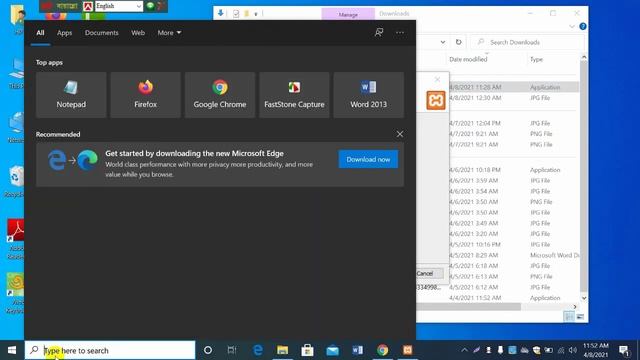The image size is (640, 360).
Task: Open Chrome from the taskbar
Action: (x=382, y=350)
